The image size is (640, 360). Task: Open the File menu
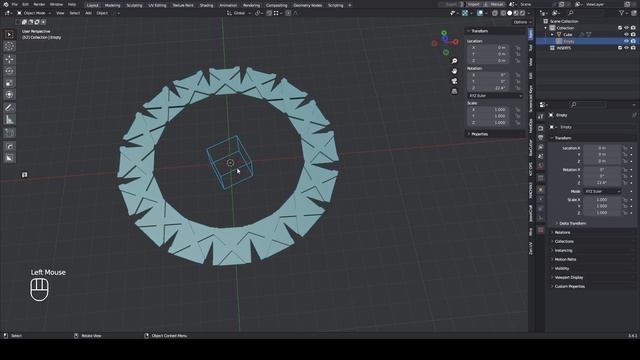click(x=15, y=4)
